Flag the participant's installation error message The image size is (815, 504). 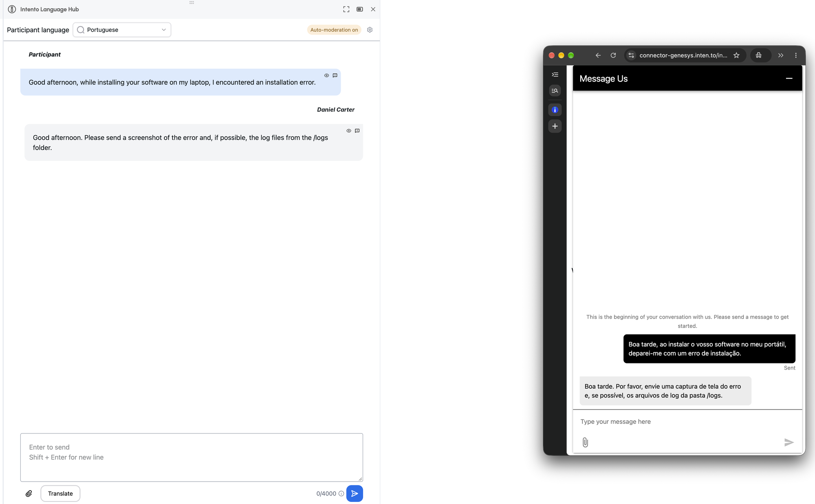coord(335,75)
